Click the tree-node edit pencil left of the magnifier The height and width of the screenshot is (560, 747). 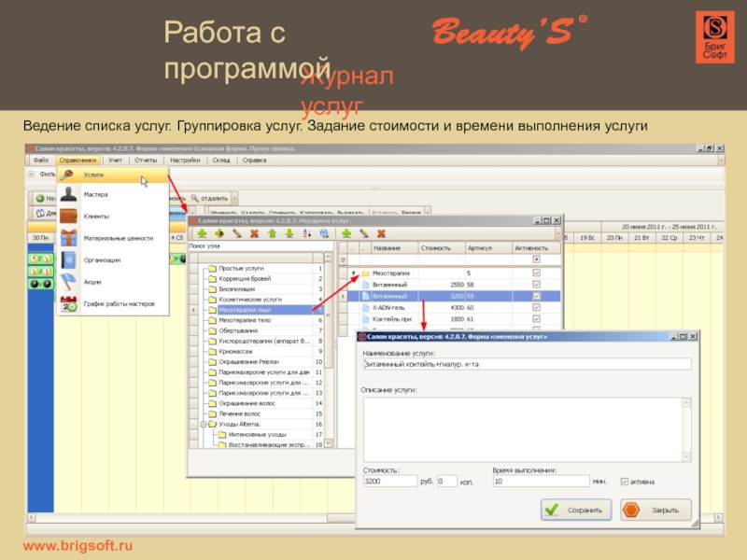tap(237, 233)
